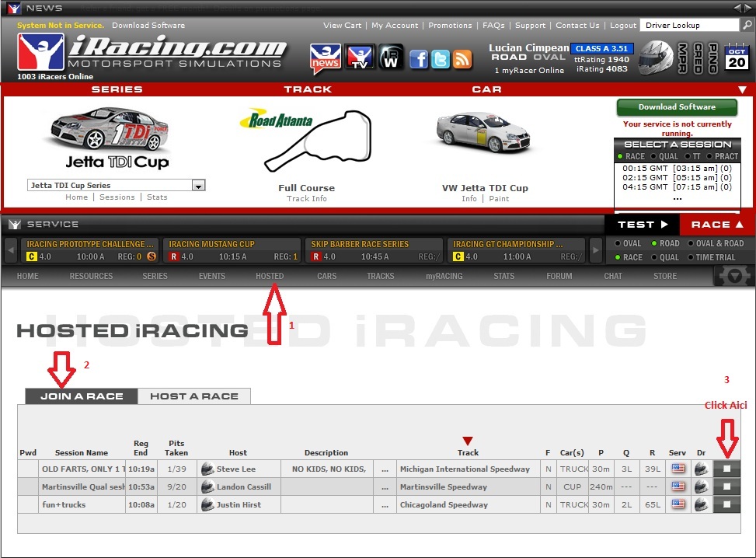Image resolution: width=756 pixels, height=558 pixels.
Task: Click the news ticker next/previous arrows
Action: click(x=743, y=8)
